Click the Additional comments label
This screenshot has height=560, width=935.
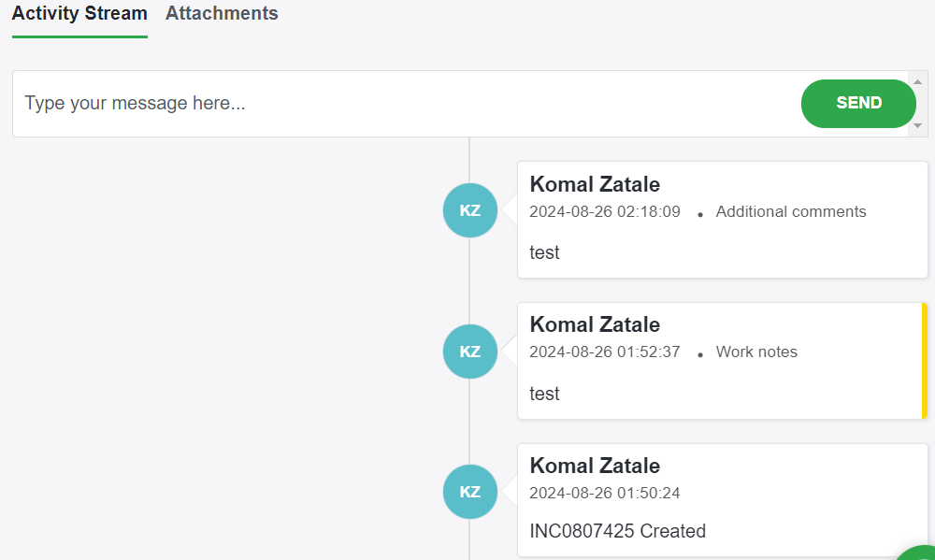(791, 211)
